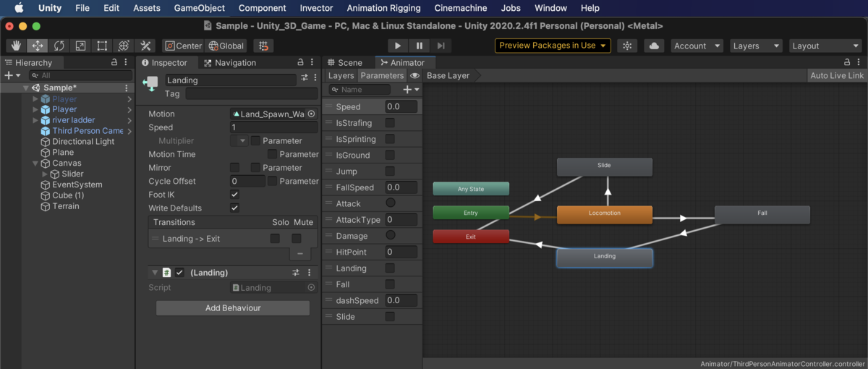Screen dimensions: 868x369
Task: Open the Layers dropdown
Action: click(756, 46)
